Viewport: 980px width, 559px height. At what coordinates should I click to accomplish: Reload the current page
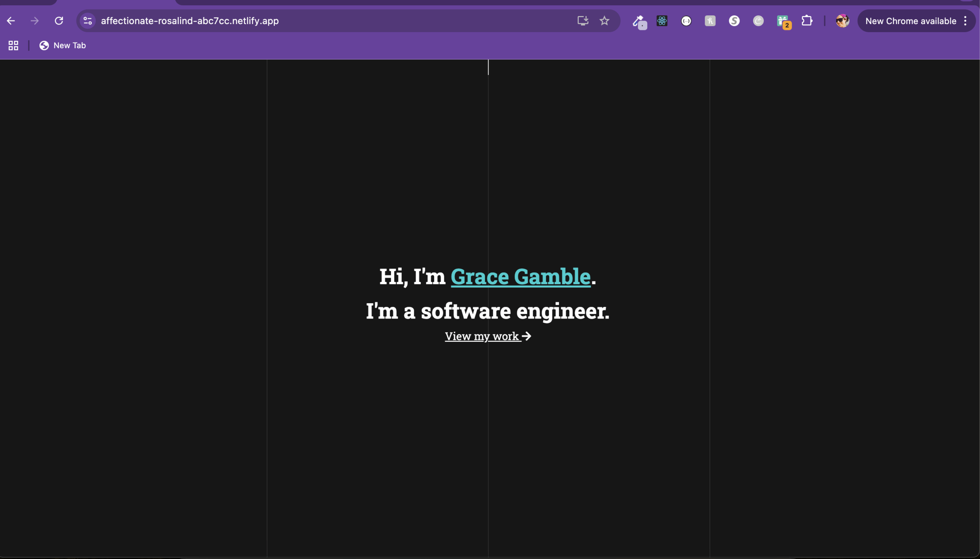pos(59,21)
